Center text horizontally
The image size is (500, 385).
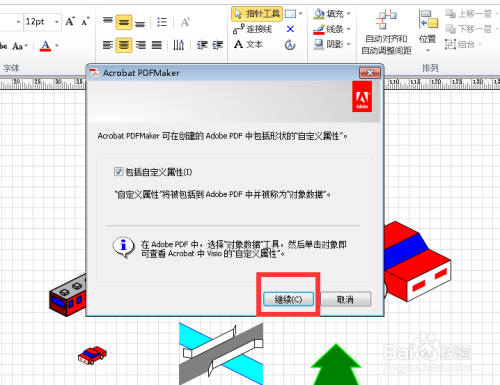point(124,45)
